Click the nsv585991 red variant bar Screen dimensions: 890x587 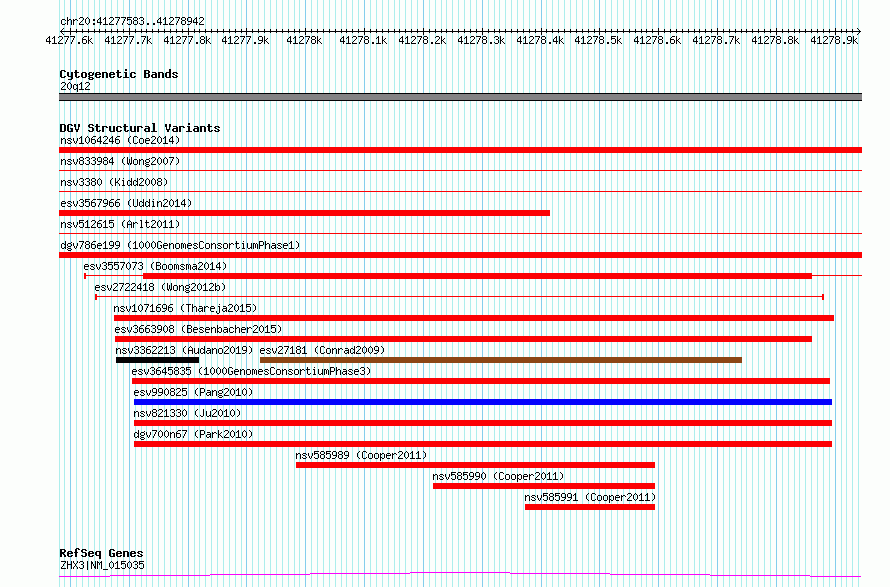click(x=590, y=507)
